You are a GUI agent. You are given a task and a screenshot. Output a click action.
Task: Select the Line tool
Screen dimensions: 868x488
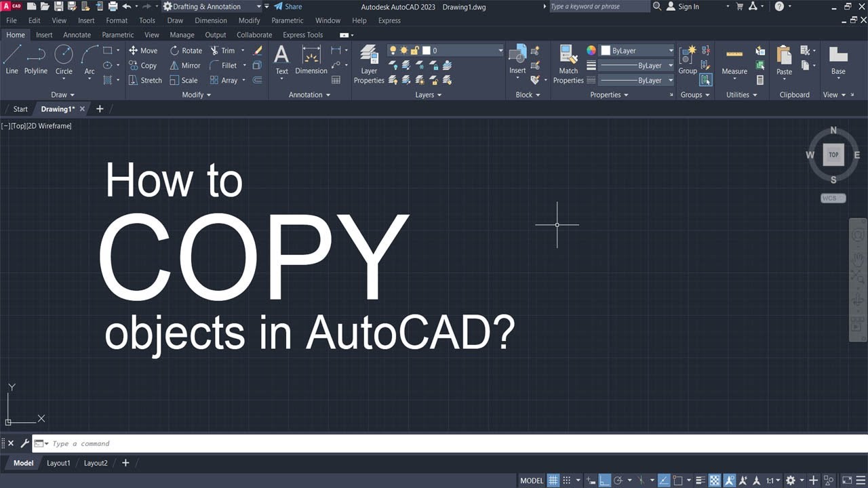coord(12,60)
